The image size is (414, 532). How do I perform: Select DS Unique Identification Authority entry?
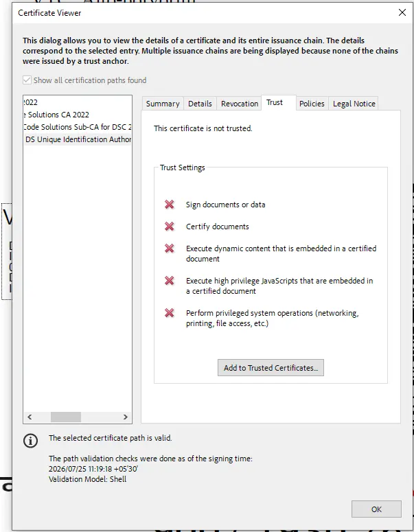click(x=78, y=139)
